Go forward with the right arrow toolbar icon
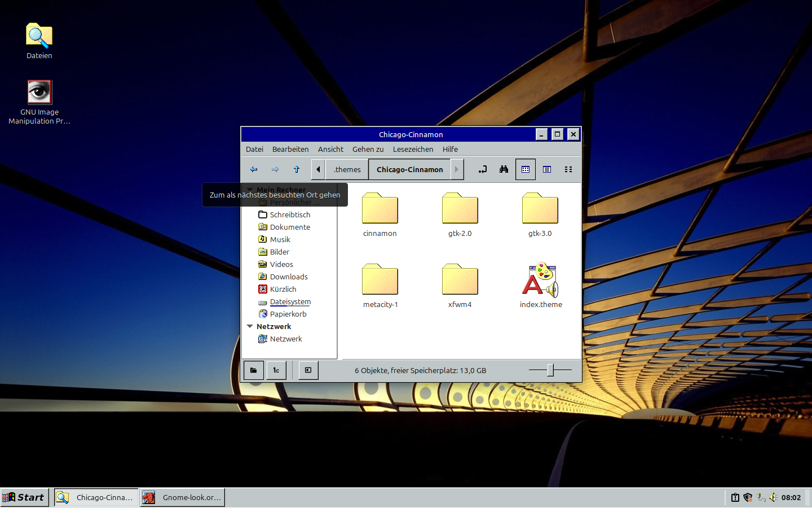 (x=275, y=169)
